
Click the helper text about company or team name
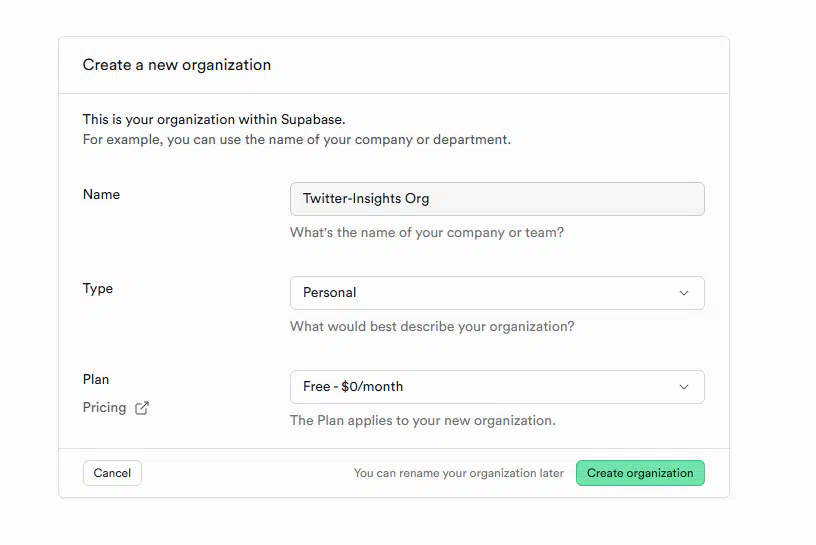[x=427, y=232]
